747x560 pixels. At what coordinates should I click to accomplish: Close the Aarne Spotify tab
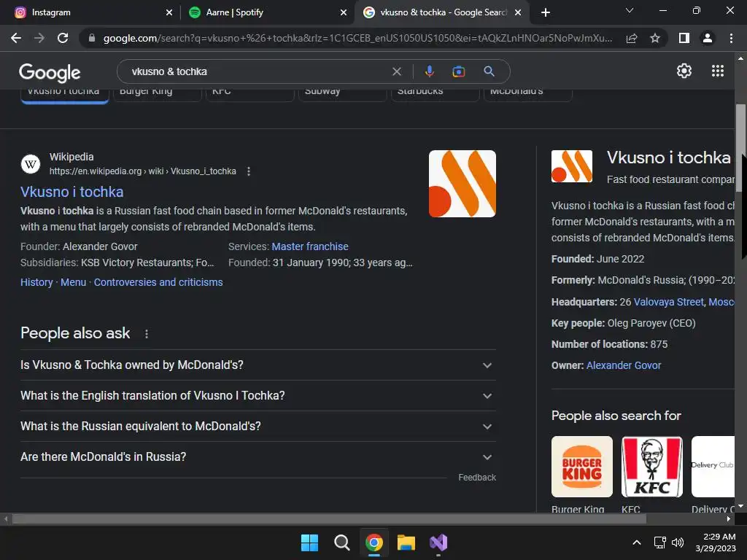[x=344, y=12]
